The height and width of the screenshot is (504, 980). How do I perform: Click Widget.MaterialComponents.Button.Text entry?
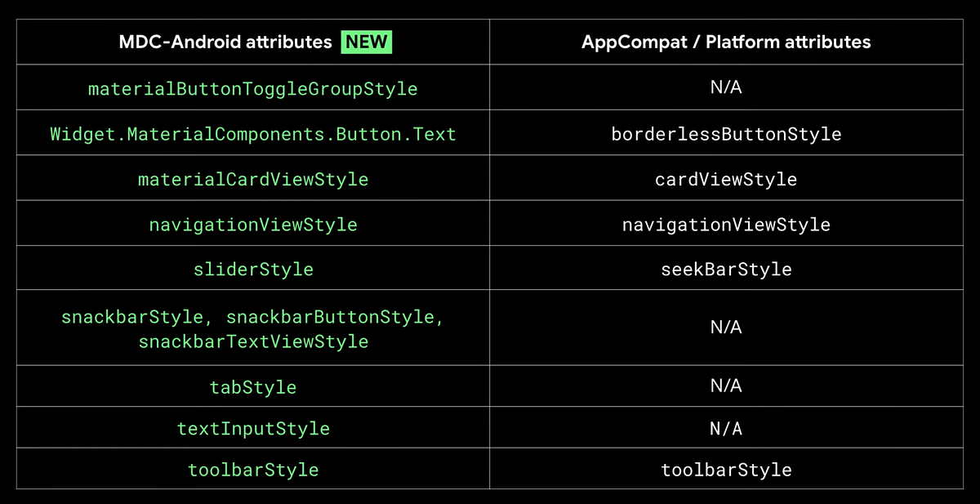[253, 134]
